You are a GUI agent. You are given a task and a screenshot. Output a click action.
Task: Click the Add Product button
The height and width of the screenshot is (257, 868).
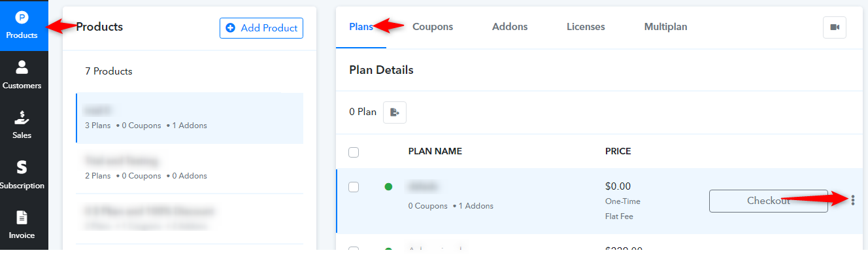pos(261,28)
